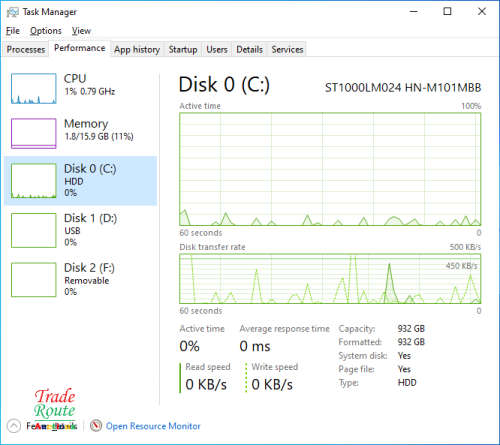The width and height of the screenshot is (500, 445).
Task: Click the 1% 0.79 GHz CPU reading
Action: [x=90, y=91]
